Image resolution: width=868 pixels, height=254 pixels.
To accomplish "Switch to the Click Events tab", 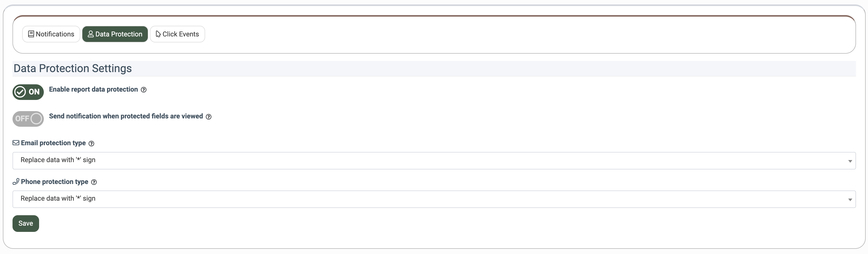I will click(x=177, y=34).
